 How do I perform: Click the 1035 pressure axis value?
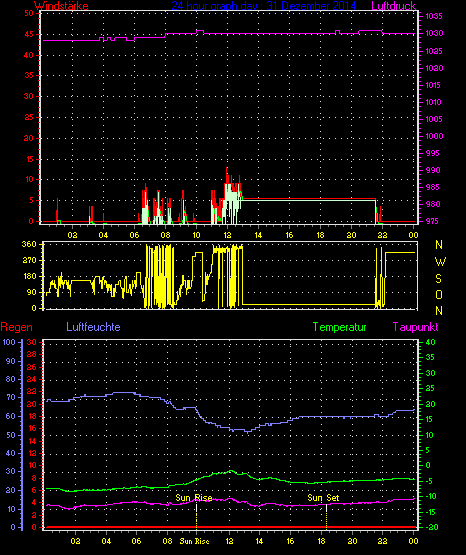coord(434,16)
